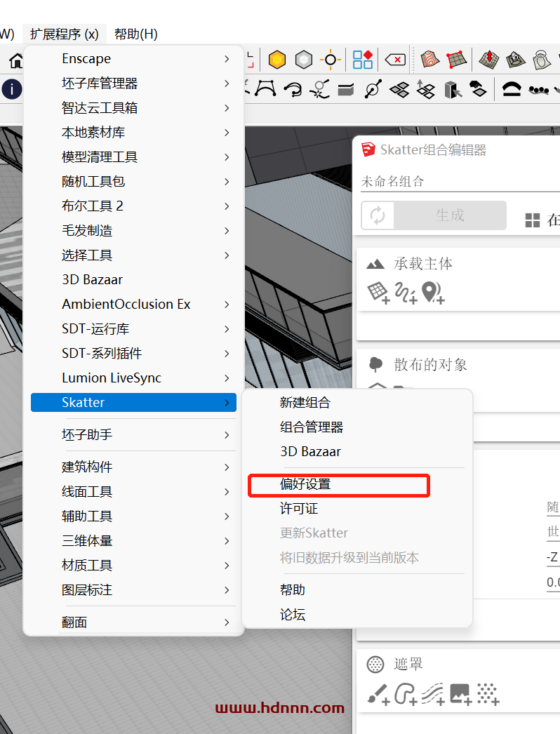Expand the 布尔工具 2 submenu
This screenshot has height=734, width=560.
pyautogui.click(x=133, y=206)
